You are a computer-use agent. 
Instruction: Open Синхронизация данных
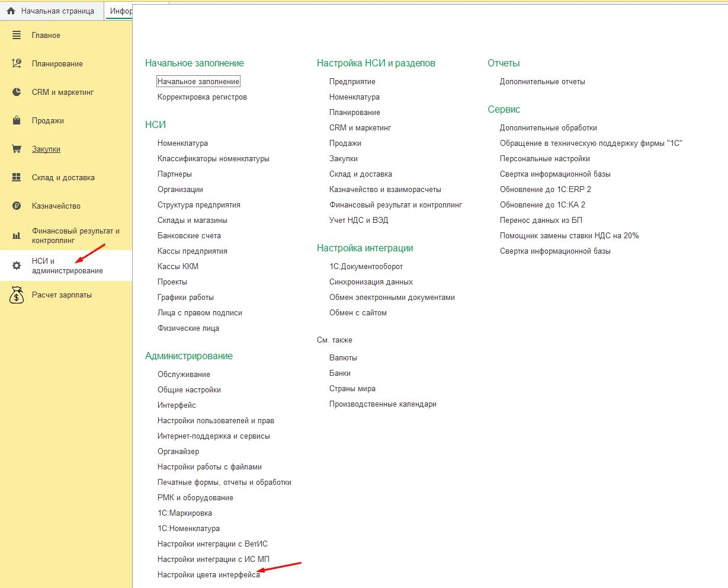pyautogui.click(x=371, y=282)
